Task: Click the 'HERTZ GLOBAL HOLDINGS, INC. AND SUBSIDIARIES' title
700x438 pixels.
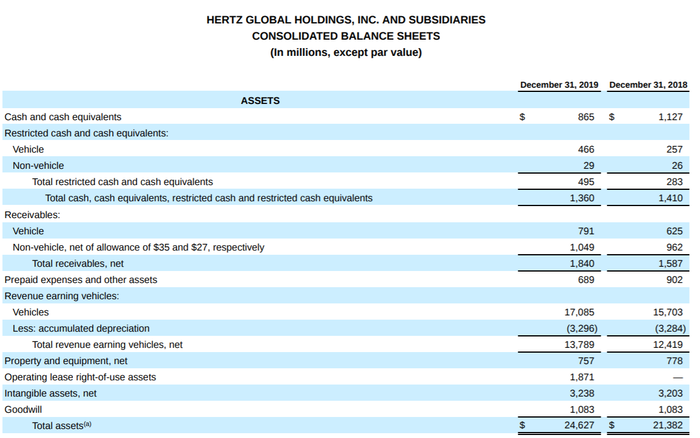Action: tap(346, 20)
